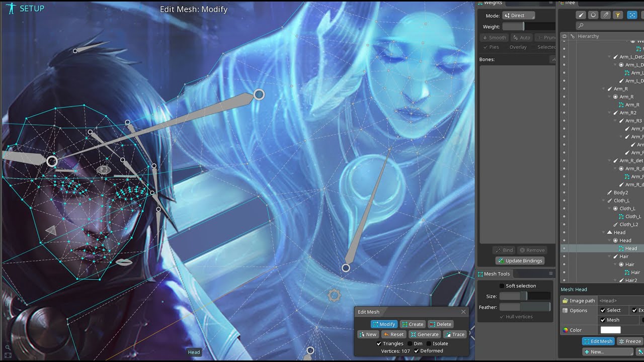Click the fit-to-screen icon in viewport corner

click(x=8, y=355)
